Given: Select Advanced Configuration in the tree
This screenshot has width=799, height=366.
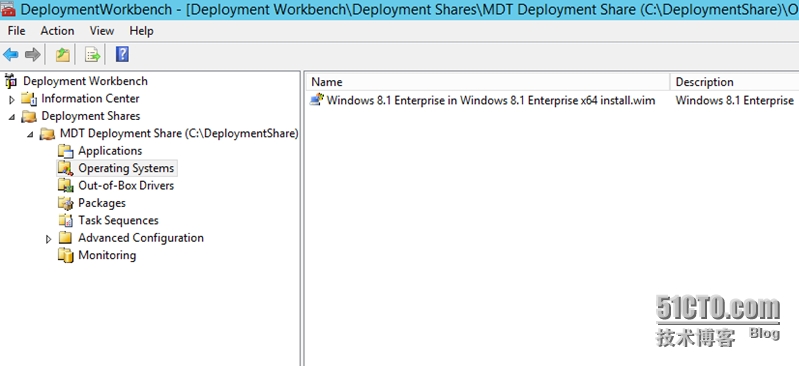Looking at the screenshot, I should pos(141,238).
